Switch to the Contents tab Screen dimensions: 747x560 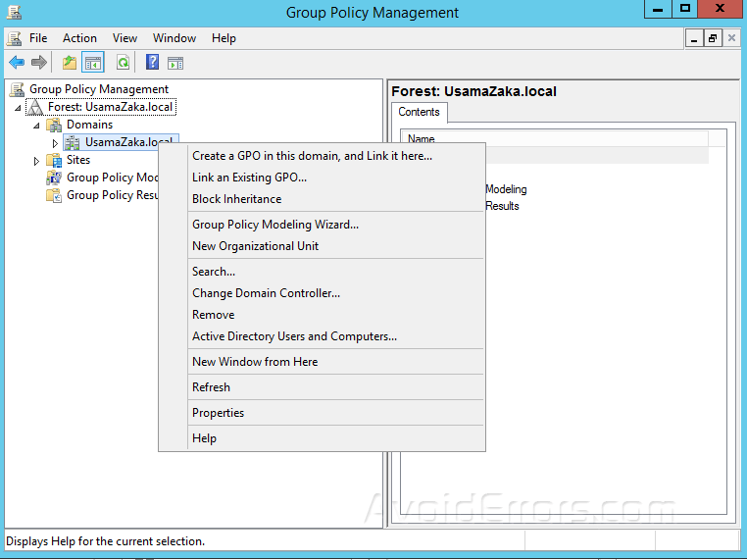tap(419, 112)
